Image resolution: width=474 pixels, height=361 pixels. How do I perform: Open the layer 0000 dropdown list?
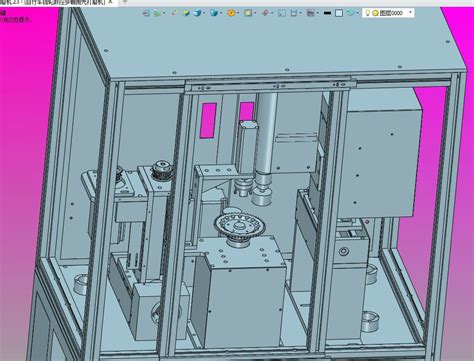[410, 13]
